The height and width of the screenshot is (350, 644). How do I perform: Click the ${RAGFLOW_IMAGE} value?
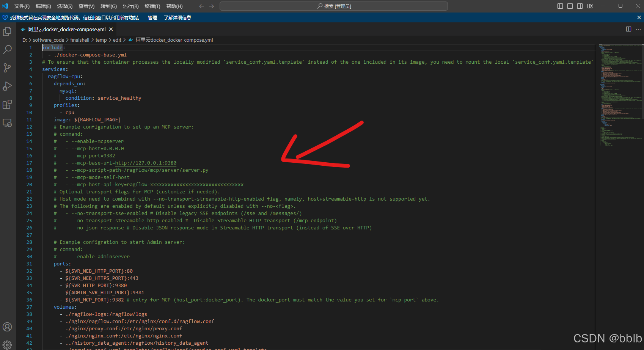pos(97,120)
